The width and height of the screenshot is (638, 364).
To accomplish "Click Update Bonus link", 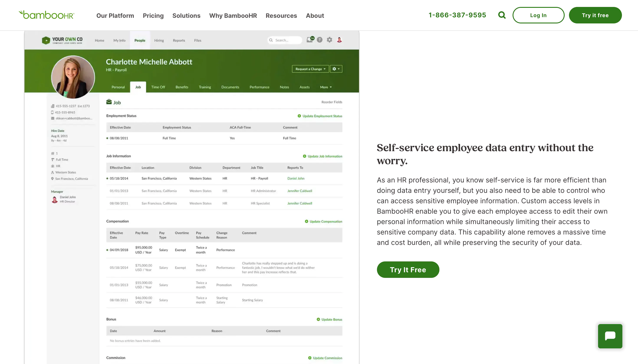I will (332, 320).
